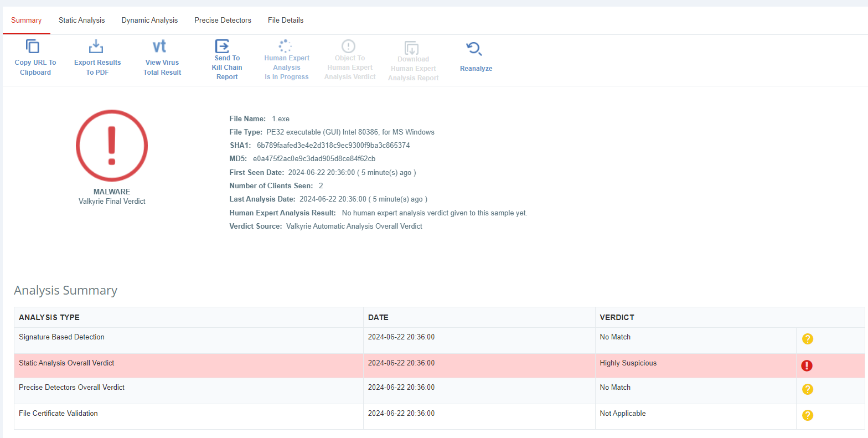Click the red MALWARE verdict exclamation icon
The image size is (868, 438).
coord(112,146)
